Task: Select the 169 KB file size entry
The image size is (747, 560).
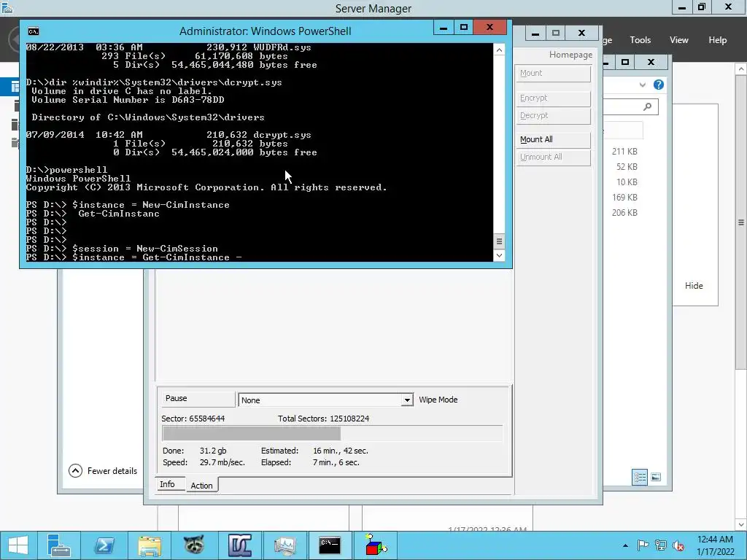Action: [624, 197]
